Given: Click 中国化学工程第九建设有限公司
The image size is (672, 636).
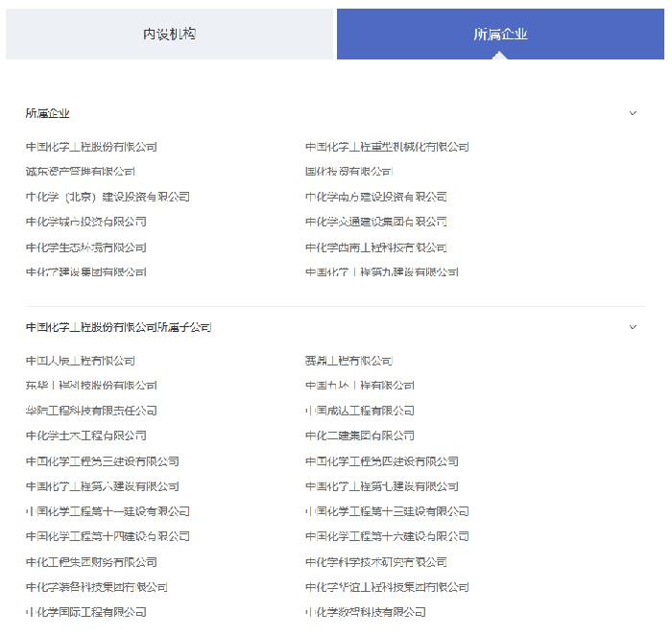Looking at the screenshot, I should [381, 272].
